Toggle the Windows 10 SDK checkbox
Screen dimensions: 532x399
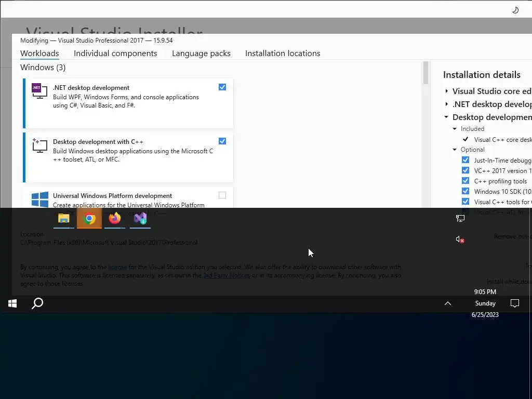coord(465,191)
